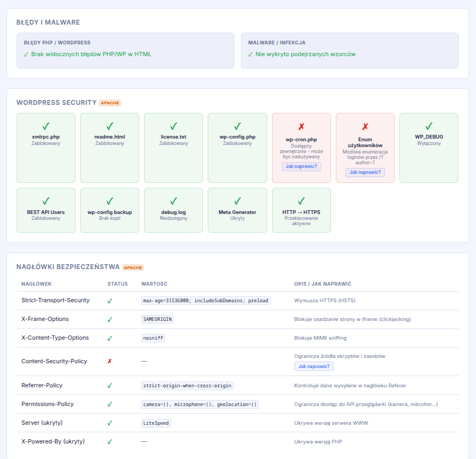476x459 pixels.
Task: Click the checkmark on REST API Users card
Action: click(x=46, y=201)
